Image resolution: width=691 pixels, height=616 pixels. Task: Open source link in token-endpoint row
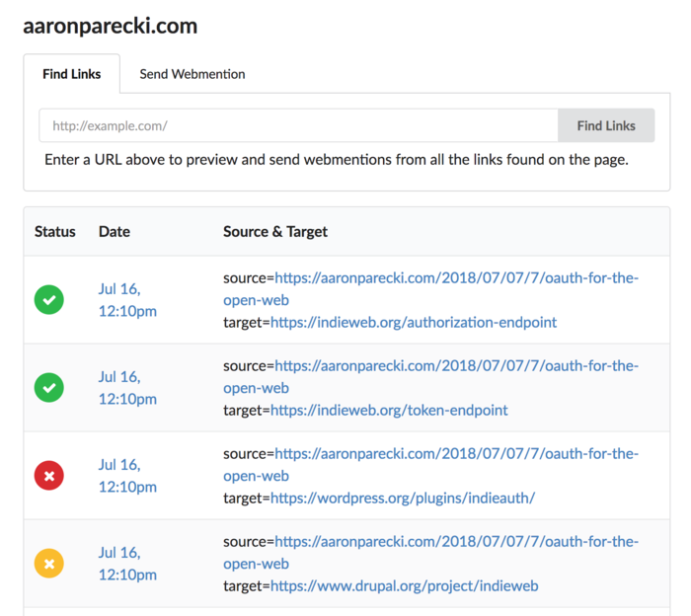[430, 377]
